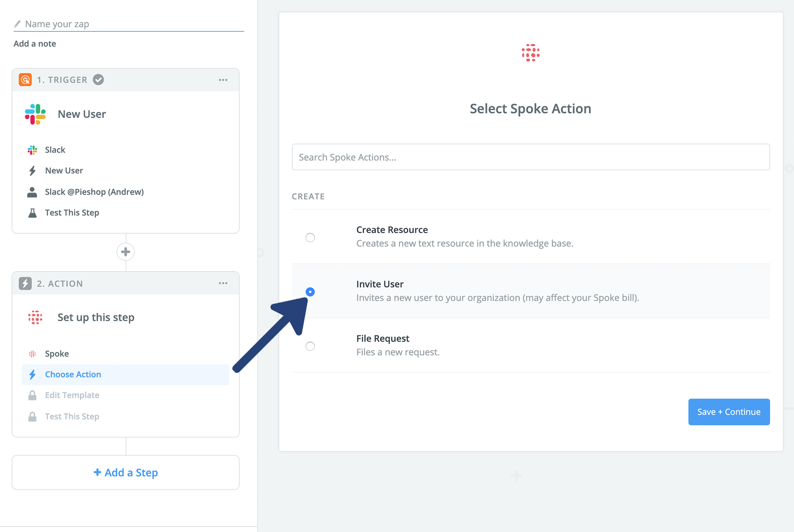Select the Create Resource radio button
Screen dimensions: 794x532
click(310, 237)
